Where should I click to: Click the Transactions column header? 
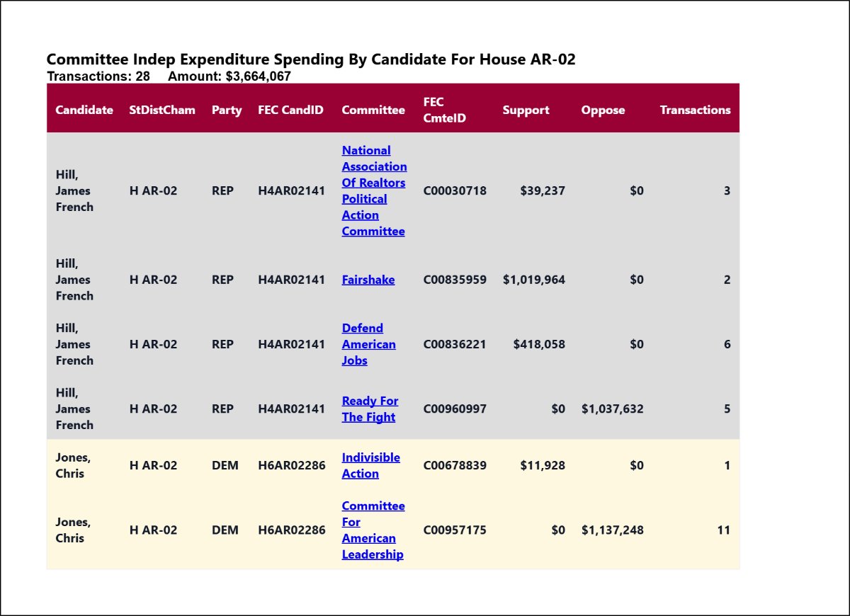pyautogui.click(x=695, y=110)
